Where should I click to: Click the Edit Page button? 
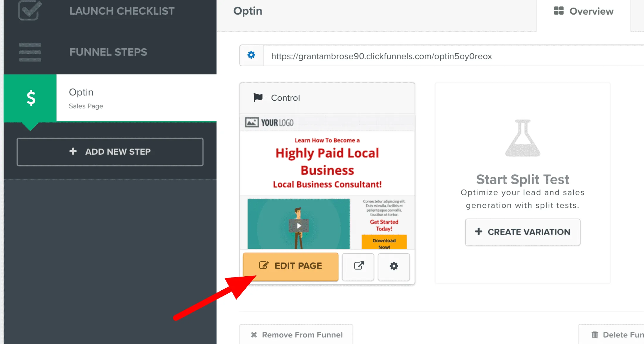click(290, 266)
